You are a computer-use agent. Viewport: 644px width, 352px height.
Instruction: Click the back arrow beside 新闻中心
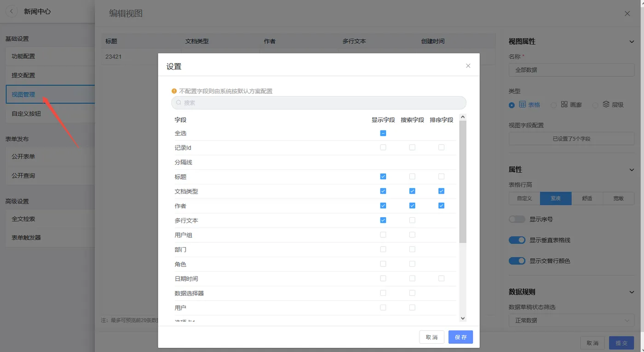[x=11, y=11]
